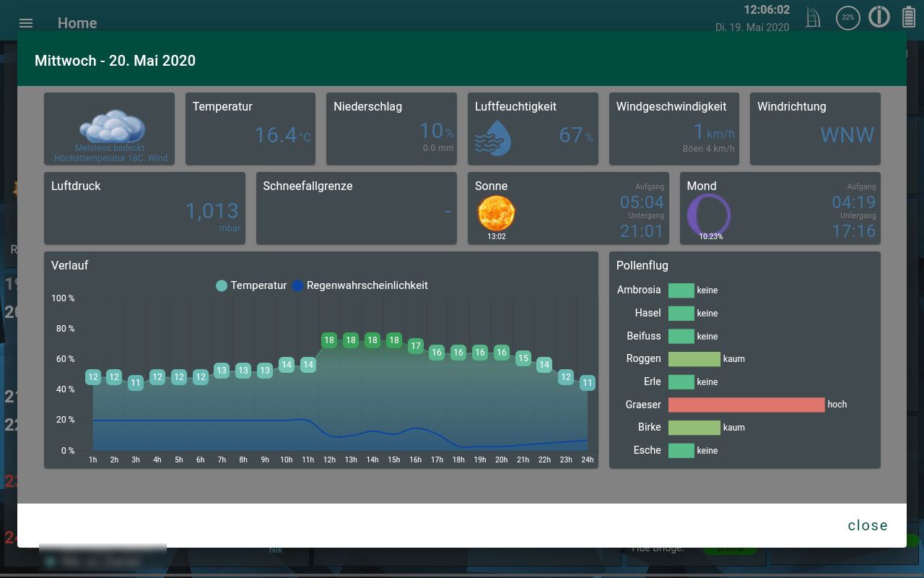Screen dimensions: 924x578
Task: Click the humidity water-drop icon
Action: tap(493, 138)
